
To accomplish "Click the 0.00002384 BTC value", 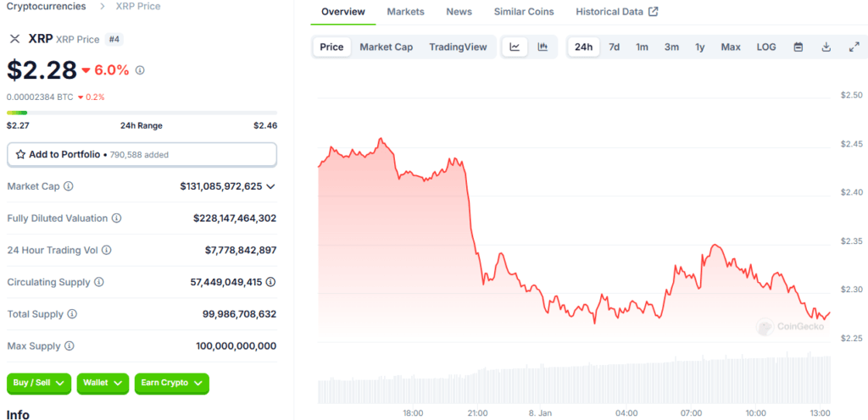I will [x=40, y=97].
